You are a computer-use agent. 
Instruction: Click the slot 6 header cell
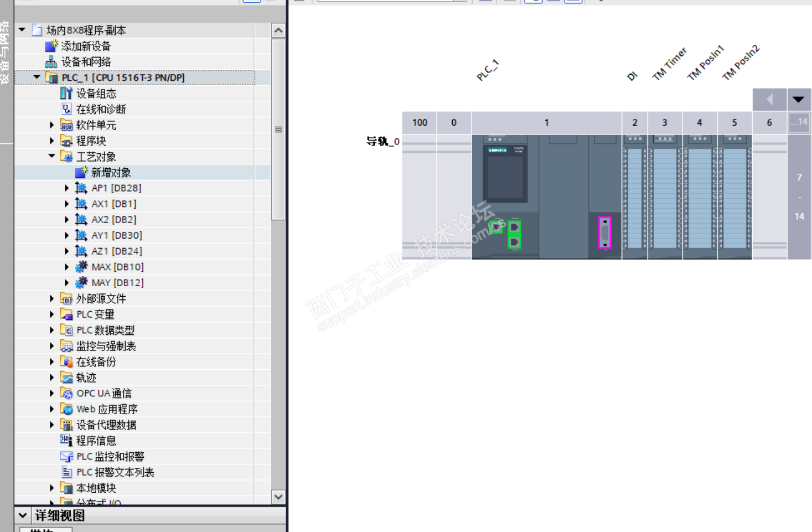pos(769,122)
